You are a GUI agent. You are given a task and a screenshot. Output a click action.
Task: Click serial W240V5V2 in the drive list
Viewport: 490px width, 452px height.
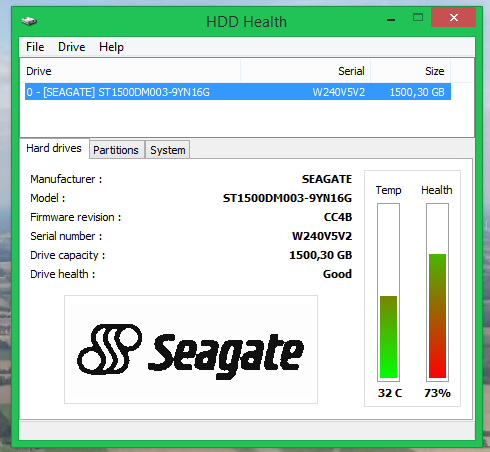pos(339,92)
